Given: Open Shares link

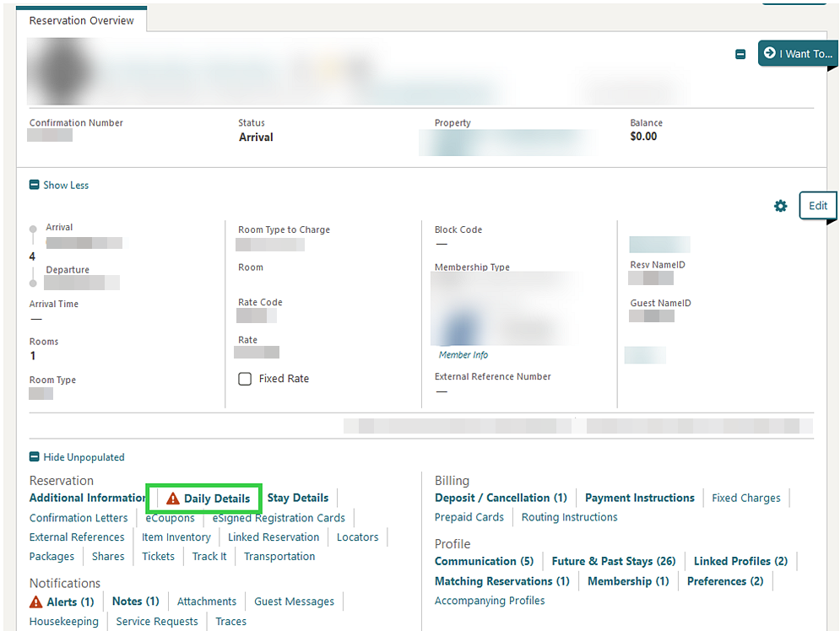Looking at the screenshot, I should pyautogui.click(x=108, y=556).
